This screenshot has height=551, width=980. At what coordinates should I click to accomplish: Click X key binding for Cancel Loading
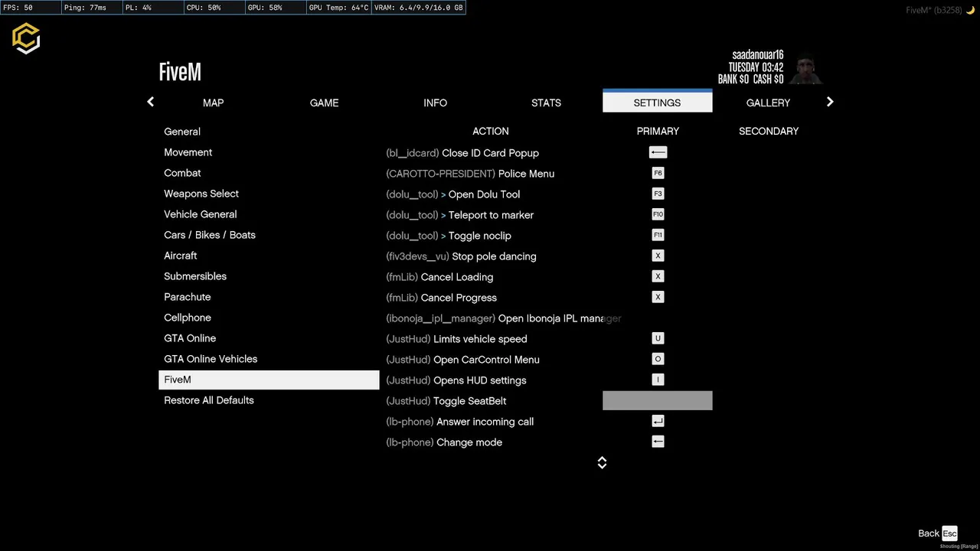point(658,276)
